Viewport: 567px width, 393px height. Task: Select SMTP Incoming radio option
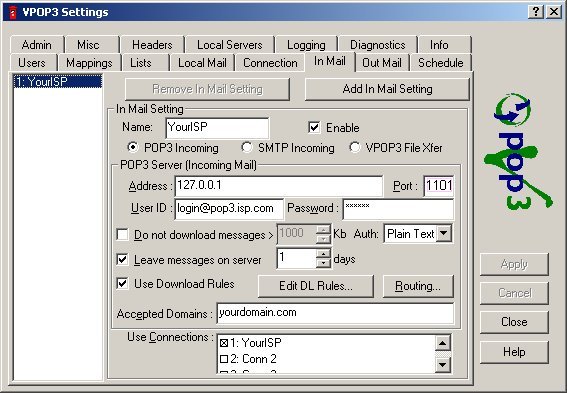click(x=247, y=147)
